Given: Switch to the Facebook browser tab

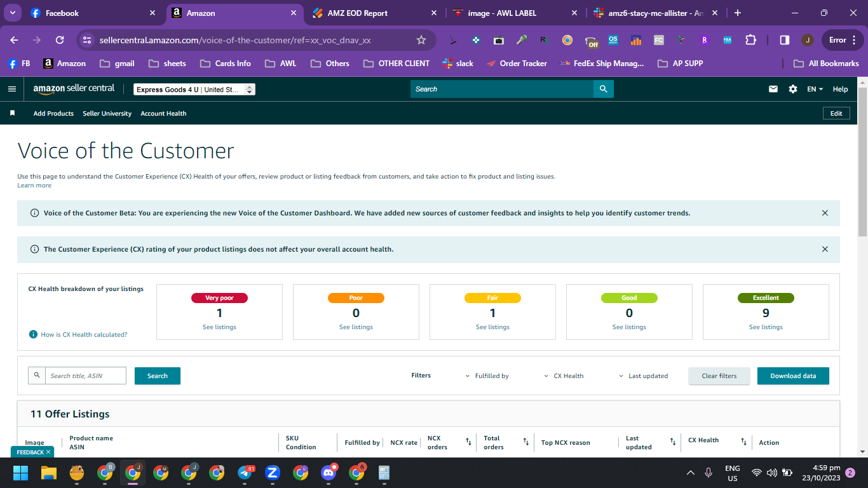Looking at the screenshot, I should coord(93,13).
